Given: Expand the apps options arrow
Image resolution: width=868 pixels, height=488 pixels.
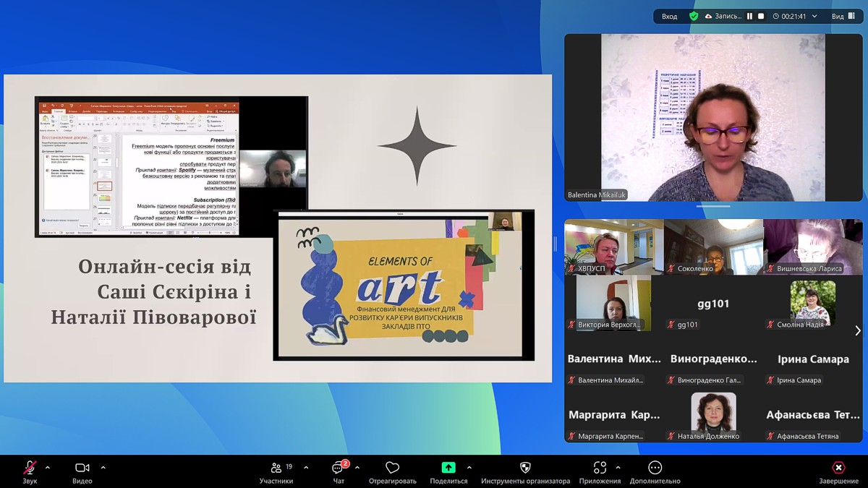Looking at the screenshot, I should pyautogui.click(x=618, y=468).
